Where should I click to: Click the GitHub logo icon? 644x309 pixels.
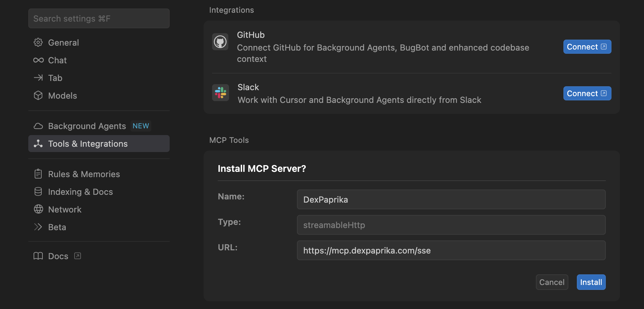[x=220, y=42]
